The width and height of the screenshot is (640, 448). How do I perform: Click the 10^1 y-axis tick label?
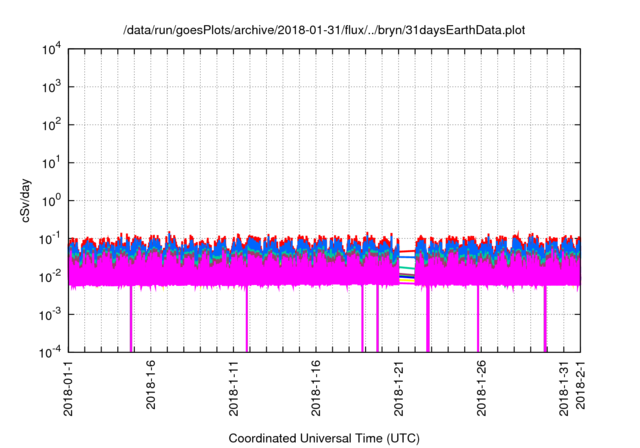click(51, 163)
